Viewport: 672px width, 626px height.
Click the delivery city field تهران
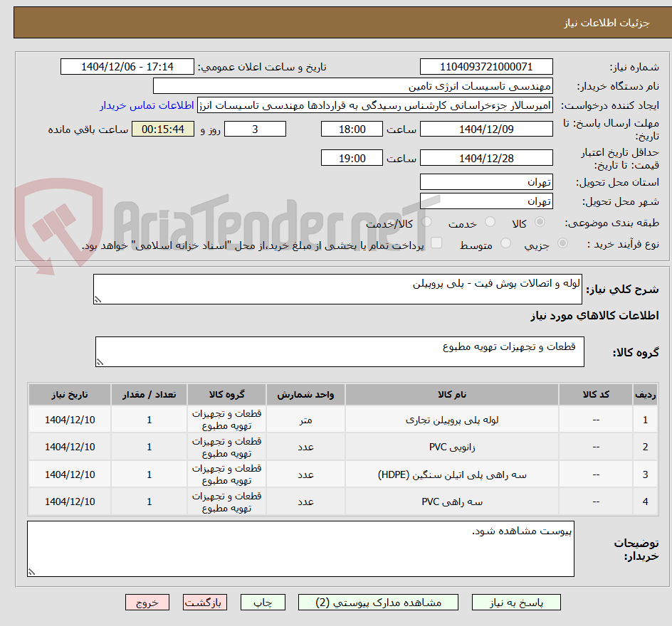pos(486,201)
